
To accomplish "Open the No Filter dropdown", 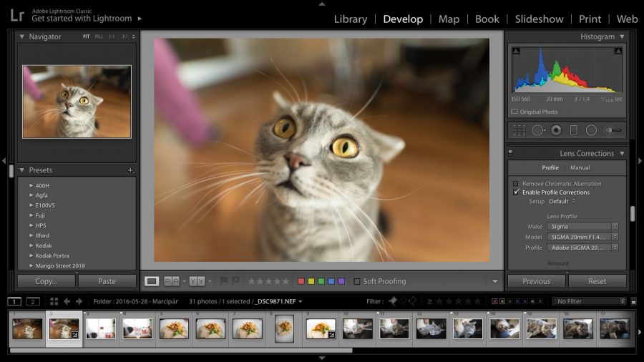I will coord(589,301).
